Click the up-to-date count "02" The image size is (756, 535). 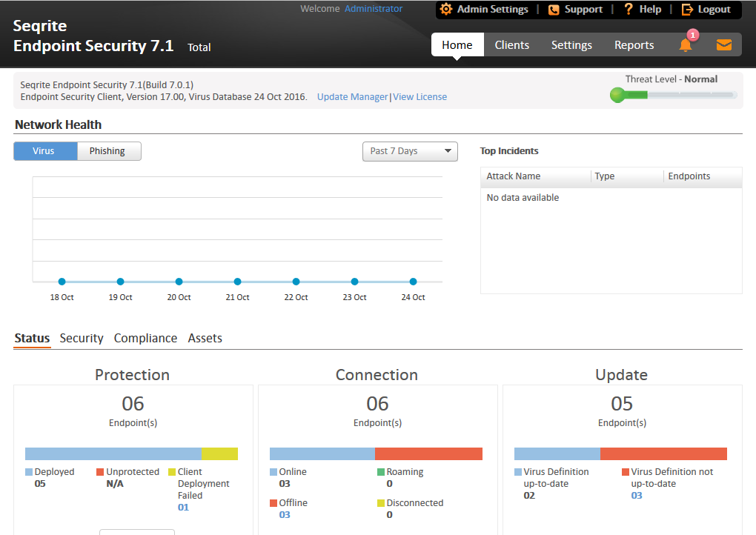pos(529,496)
